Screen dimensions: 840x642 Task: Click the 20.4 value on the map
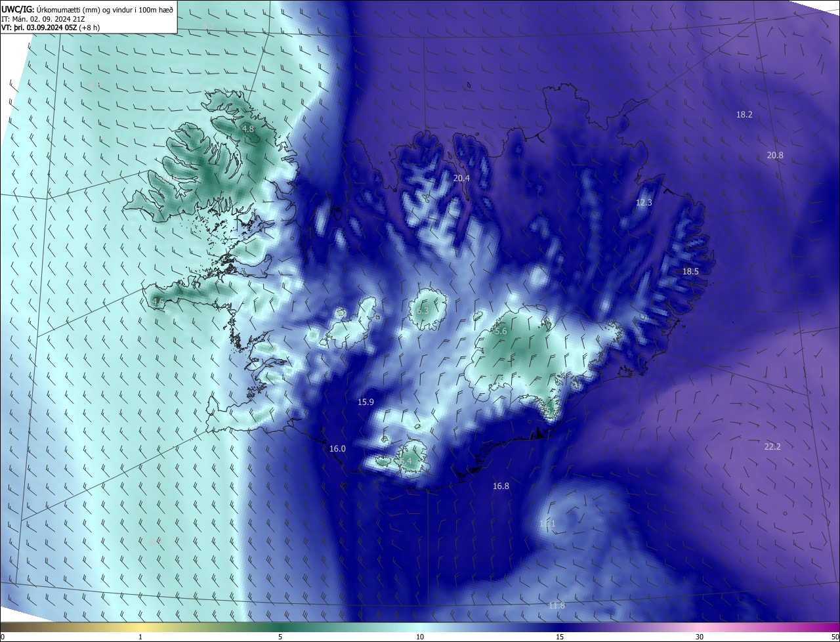(x=461, y=178)
